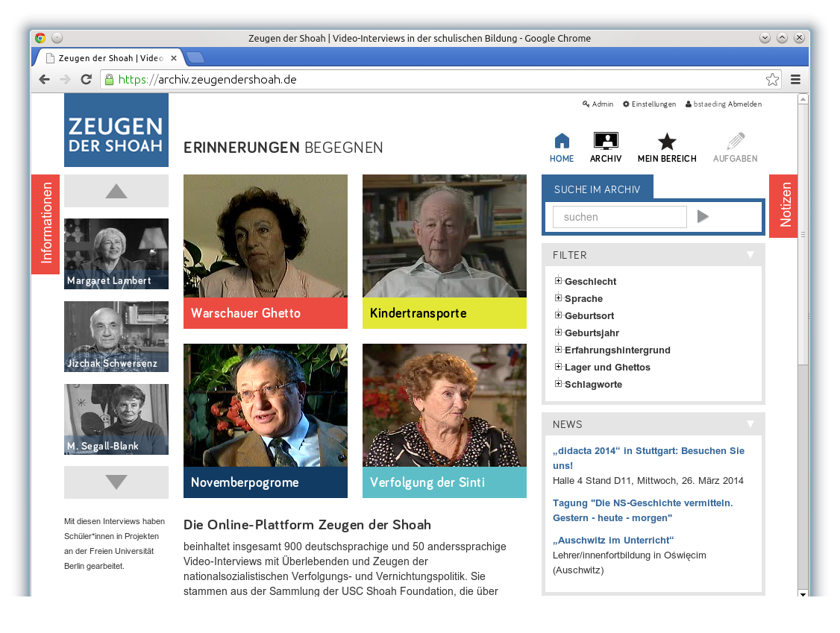Click the green SSL padlock icon
Image resolution: width=840 pixels, height=633 pixels.
(109, 79)
